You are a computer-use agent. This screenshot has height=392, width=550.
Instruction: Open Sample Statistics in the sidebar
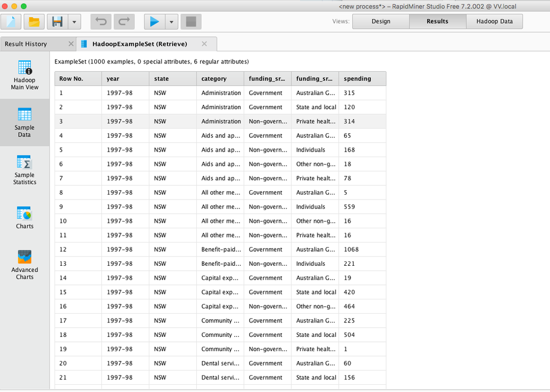[25, 170]
